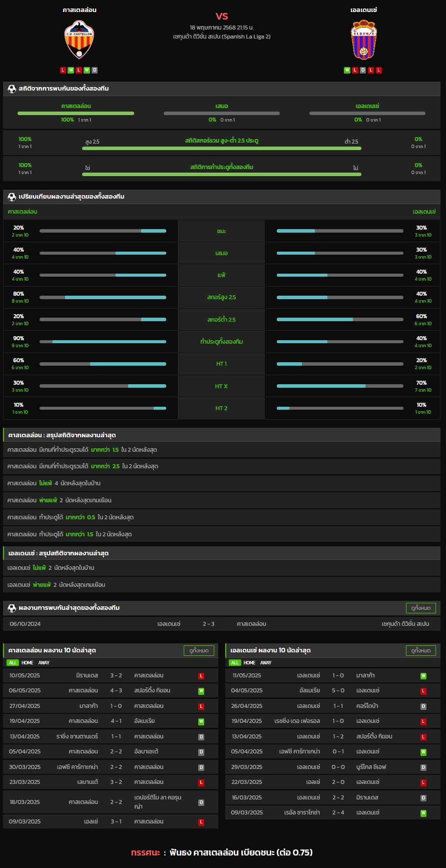Click the เสมอ 0% head-to-head bar
This screenshot has width=446, height=868.
(222, 113)
